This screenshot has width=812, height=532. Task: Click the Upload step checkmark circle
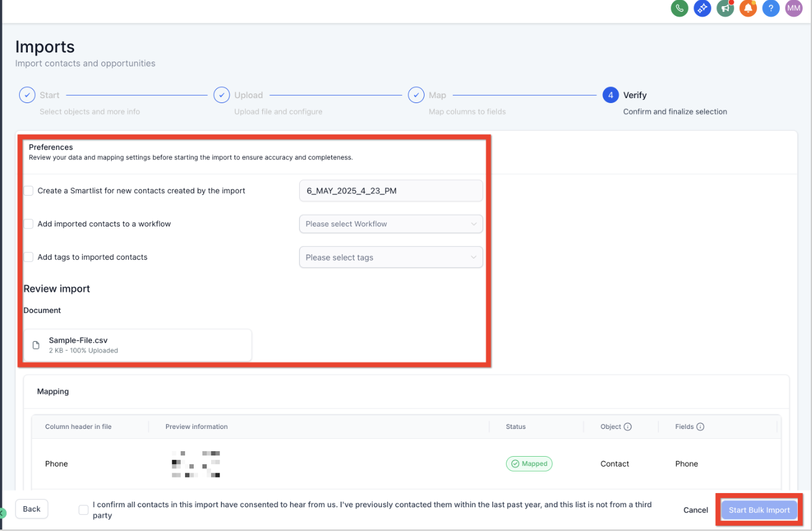[x=222, y=95]
